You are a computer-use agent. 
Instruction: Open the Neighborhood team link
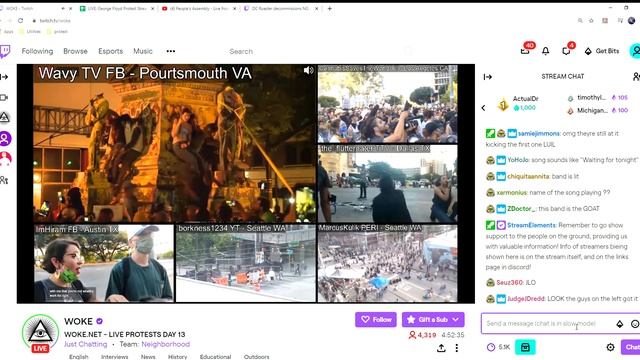[x=165, y=344]
